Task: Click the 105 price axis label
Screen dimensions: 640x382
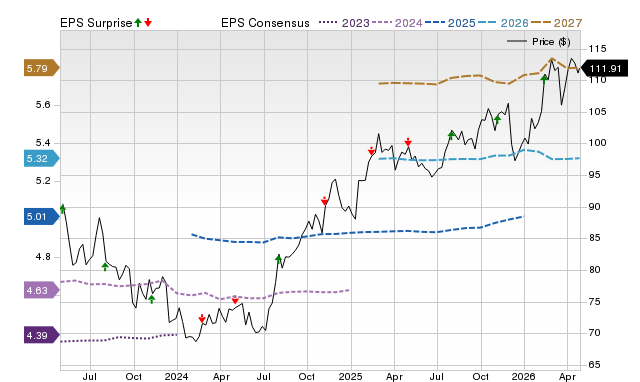Action: point(597,112)
